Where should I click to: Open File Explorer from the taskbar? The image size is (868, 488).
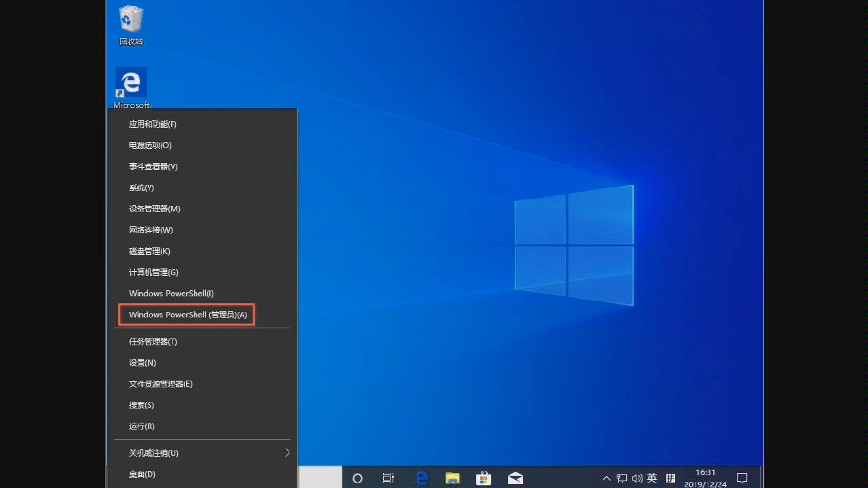(452, 478)
